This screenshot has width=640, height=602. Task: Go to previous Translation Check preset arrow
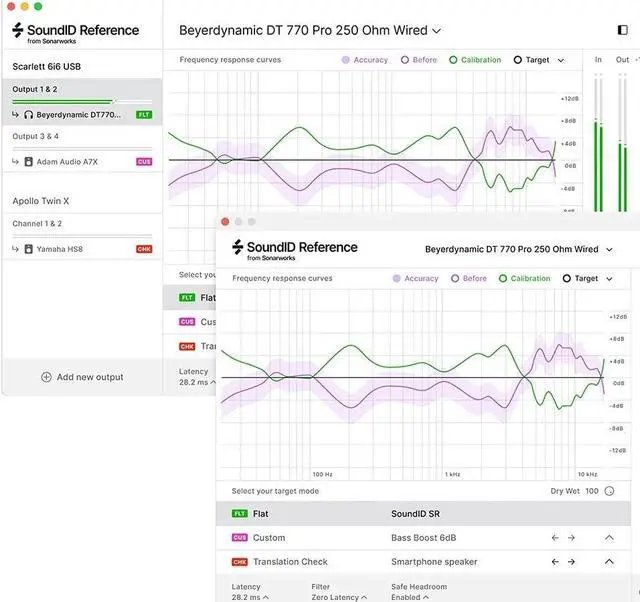[x=555, y=562]
